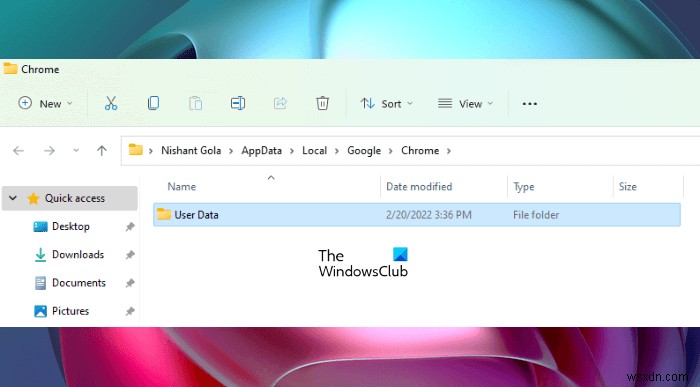
Task: Select the User Data folder
Action: tap(417, 215)
